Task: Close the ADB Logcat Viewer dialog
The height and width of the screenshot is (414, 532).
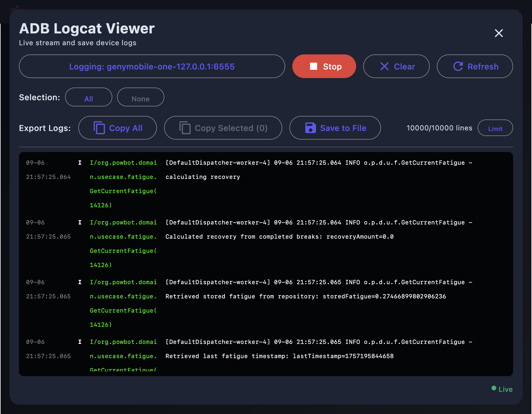Action: [499, 33]
